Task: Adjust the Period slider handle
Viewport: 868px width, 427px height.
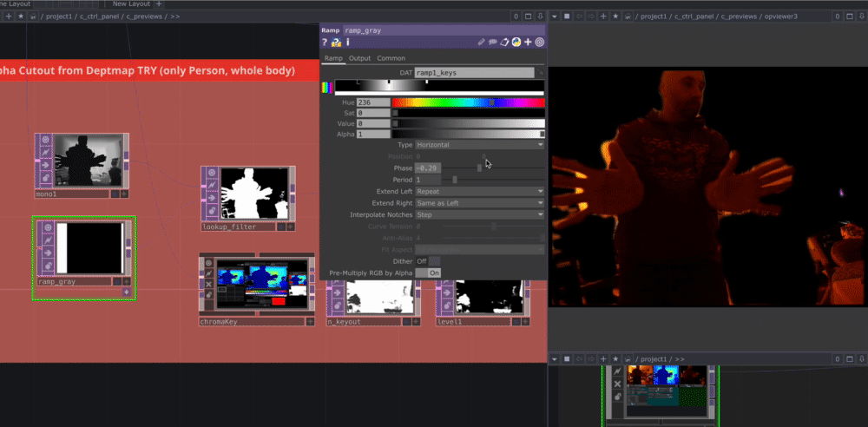Action: pos(455,180)
